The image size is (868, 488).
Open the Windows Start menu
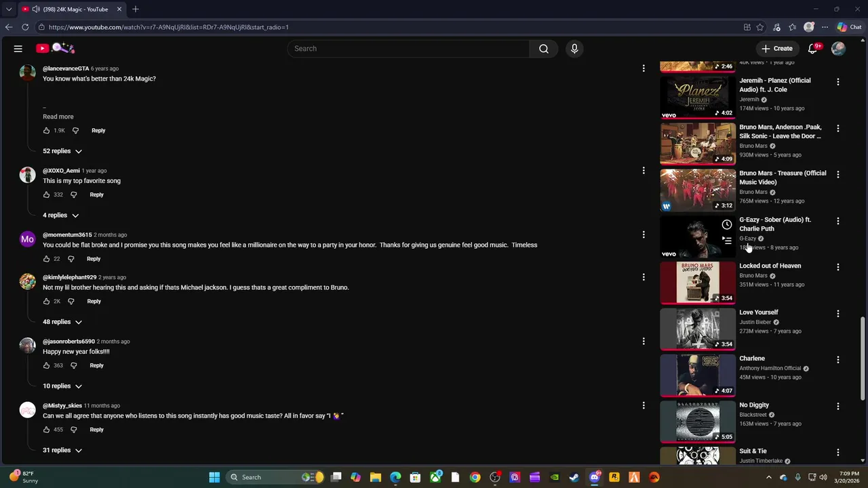214,477
